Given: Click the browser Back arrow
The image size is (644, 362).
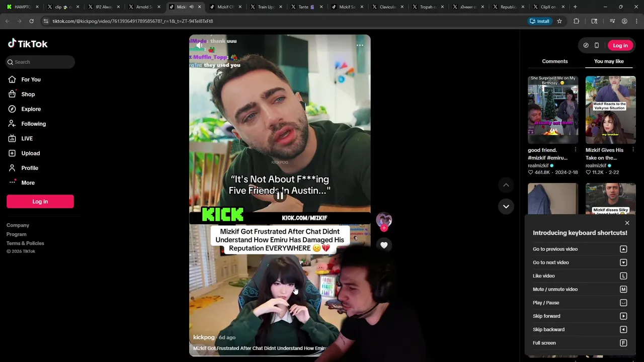Looking at the screenshot, I should tap(8, 21).
